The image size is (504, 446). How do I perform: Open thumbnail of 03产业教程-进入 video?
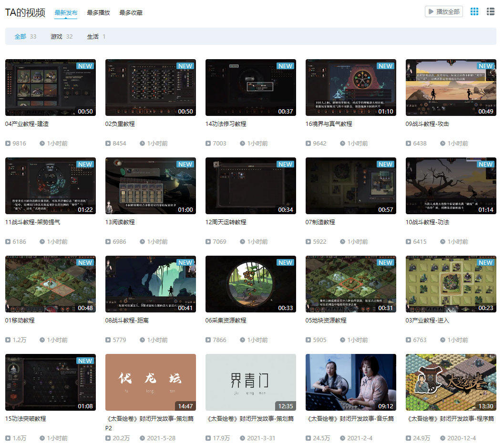point(451,284)
